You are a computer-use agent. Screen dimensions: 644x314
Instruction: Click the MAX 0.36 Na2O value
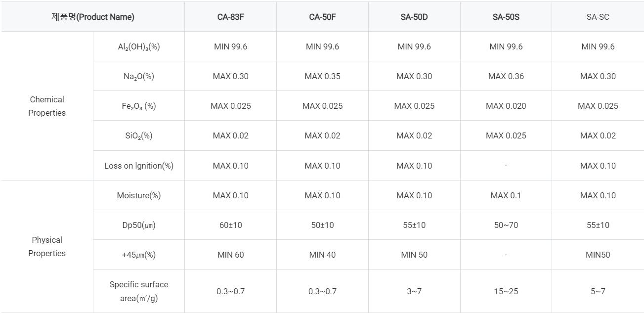[x=506, y=76]
